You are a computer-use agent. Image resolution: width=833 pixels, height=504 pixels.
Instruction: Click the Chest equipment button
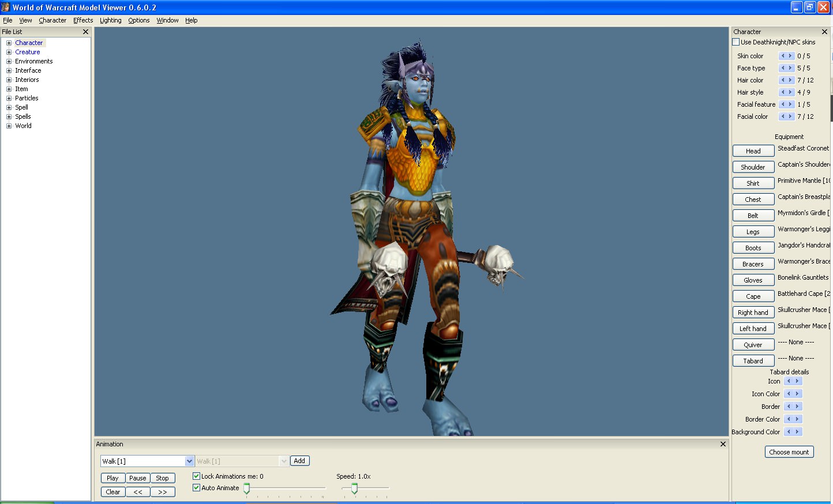(x=753, y=200)
